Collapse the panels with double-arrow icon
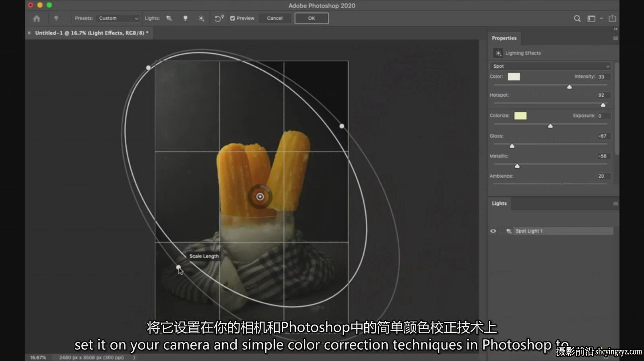This screenshot has height=361, width=644. click(x=615, y=29)
